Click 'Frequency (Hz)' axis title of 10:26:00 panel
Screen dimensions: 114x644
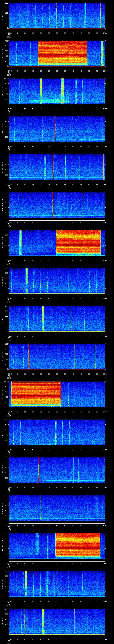(x=3, y=394)
